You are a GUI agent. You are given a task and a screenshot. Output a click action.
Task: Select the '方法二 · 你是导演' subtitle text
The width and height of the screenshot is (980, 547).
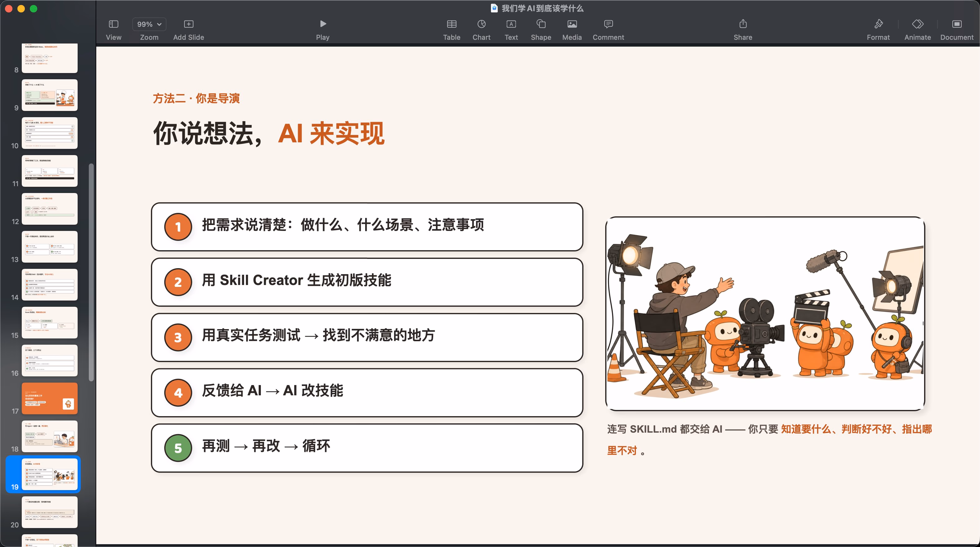196,99
